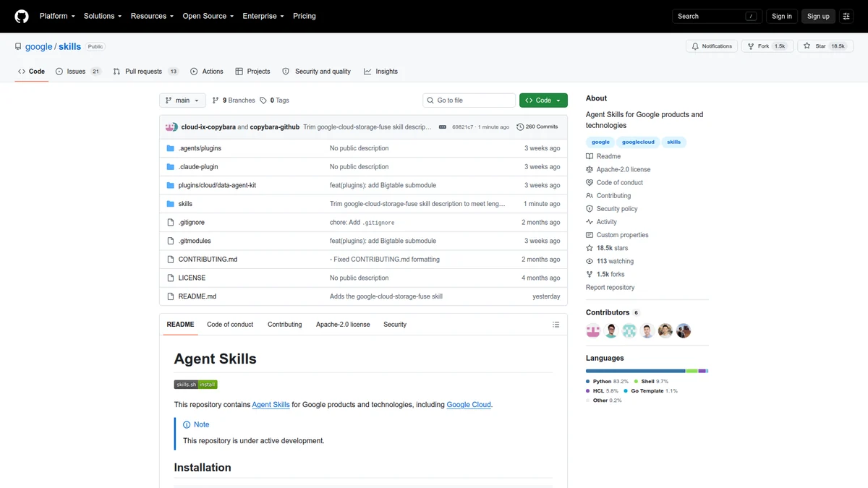Open the .claude-plugin folder
The image size is (868, 488).
pos(198,167)
